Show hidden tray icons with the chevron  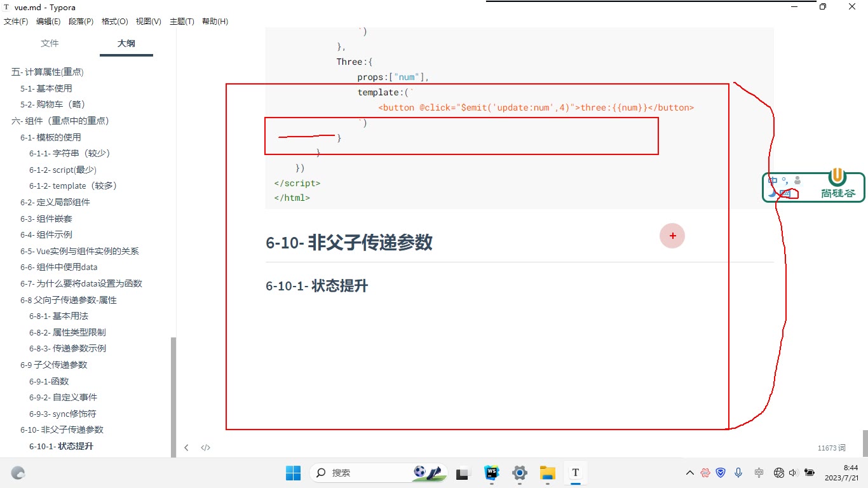pyautogui.click(x=689, y=473)
